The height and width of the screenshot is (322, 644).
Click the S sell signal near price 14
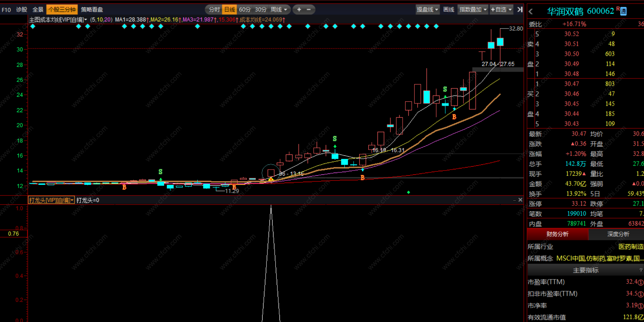click(x=160, y=172)
